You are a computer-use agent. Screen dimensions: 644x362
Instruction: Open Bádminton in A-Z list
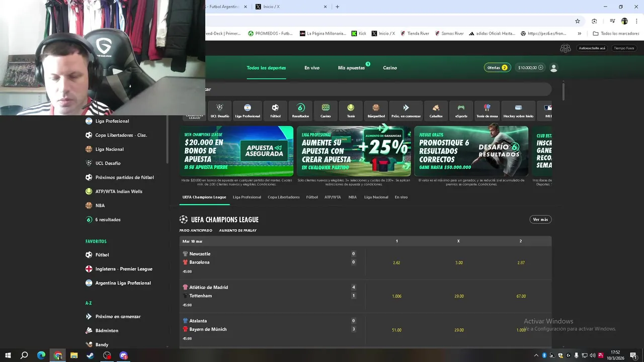click(x=107, y=331)
